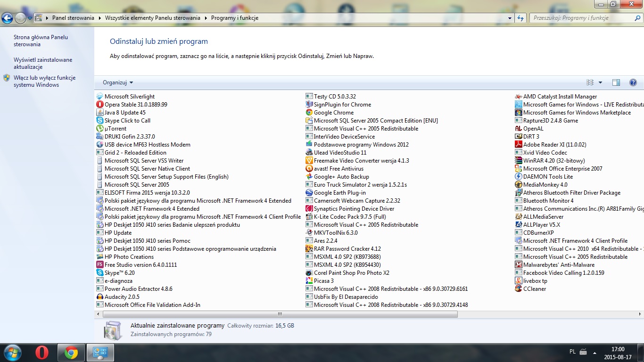Screen dimensions: 644x362
Task: Click the Windows Start button
Action: [x=12, y=353]
